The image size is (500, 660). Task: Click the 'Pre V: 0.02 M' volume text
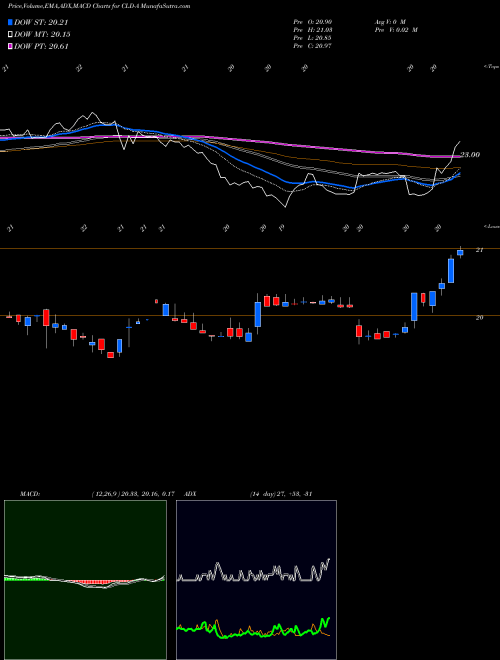pyautogui.click(x=395, y=30)
